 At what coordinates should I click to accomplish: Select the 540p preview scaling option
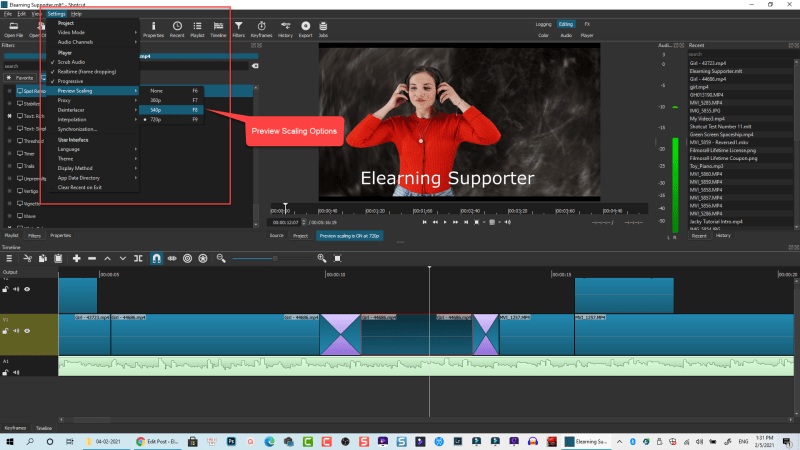(156, 110)
